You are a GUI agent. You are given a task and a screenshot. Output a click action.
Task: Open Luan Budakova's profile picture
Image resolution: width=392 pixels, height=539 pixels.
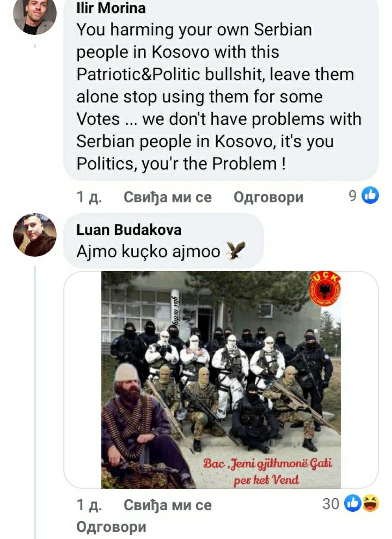tap(35, 234)
